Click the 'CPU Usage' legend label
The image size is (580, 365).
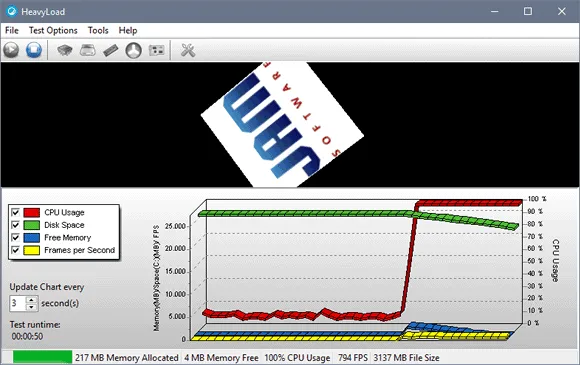coord(64,212)
